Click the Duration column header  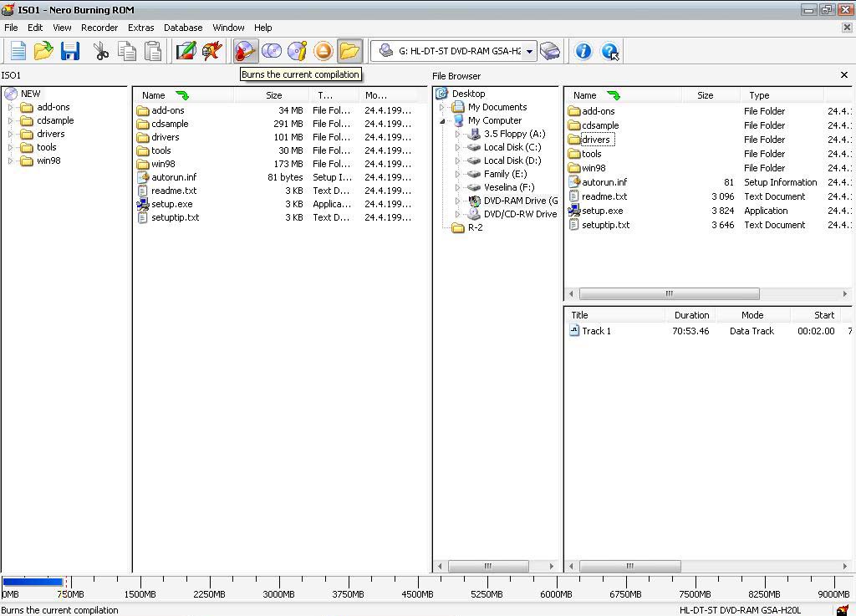691,315
